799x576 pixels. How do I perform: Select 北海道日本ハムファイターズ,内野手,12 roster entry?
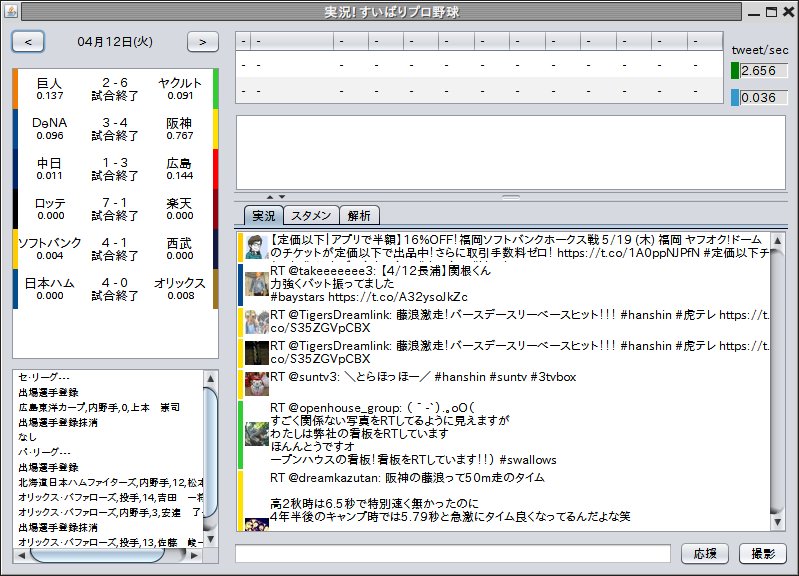pos(111,482)
